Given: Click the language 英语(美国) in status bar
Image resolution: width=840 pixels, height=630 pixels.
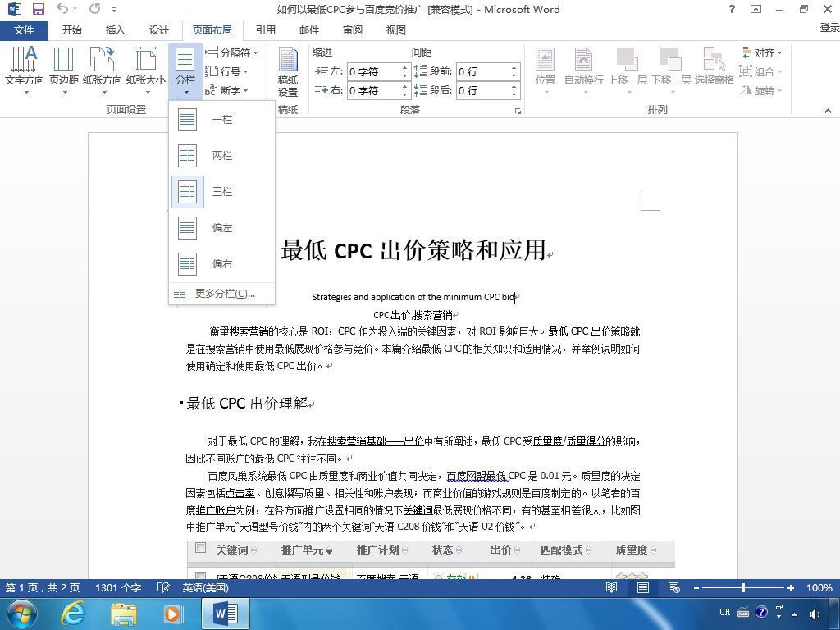Looking at the screenshot, I should (x=206, y=587).
